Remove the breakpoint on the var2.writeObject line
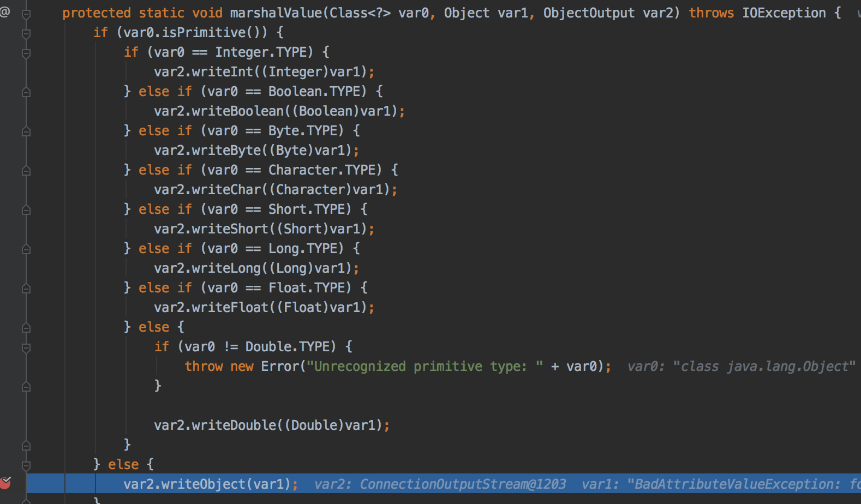 (x=5, y=483)
